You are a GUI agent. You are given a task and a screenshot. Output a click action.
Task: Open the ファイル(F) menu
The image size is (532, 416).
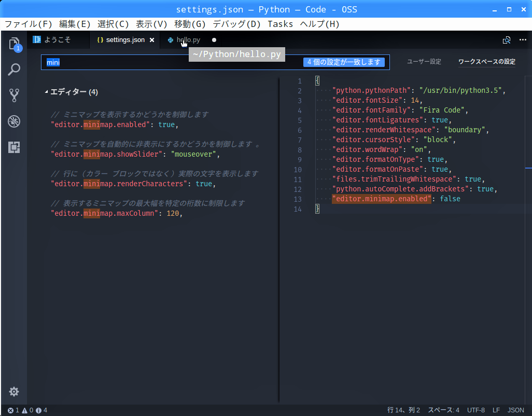click(x=28, y=24)
